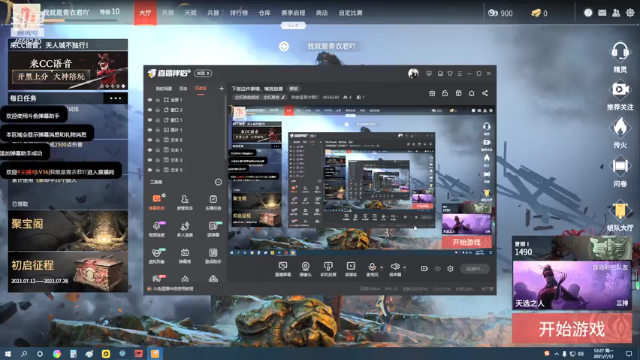
Task: Open the 视频连麦 tool
Action: pyautogui.click(x=157, y=229)
